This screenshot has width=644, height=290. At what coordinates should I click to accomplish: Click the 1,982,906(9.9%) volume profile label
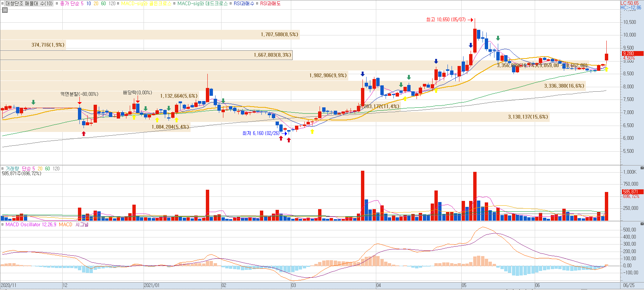tap(328, 75)
